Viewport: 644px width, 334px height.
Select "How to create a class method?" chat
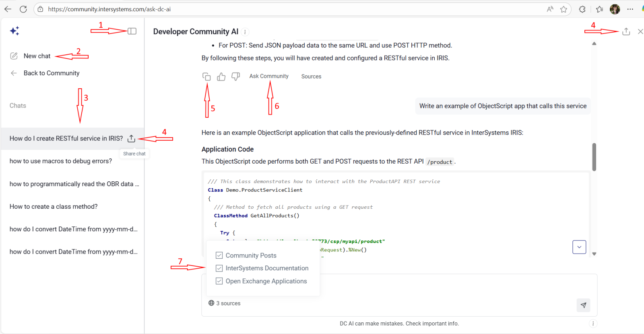[54, 207]
